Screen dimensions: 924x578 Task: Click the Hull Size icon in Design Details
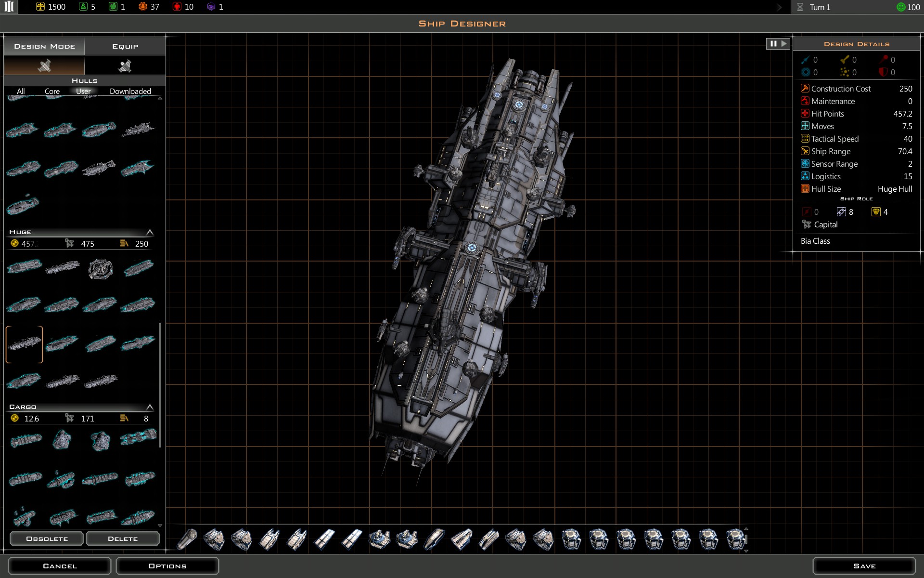(805, 188)
